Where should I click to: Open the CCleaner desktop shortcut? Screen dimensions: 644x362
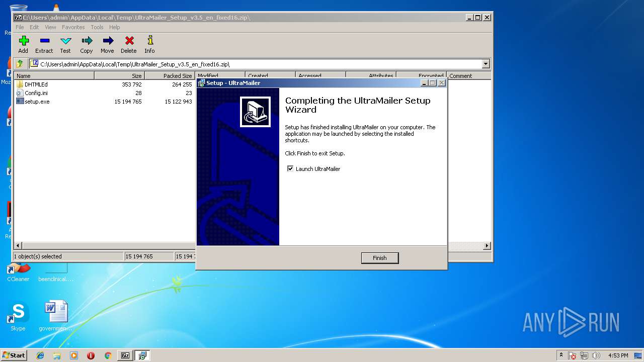point(18,272)
